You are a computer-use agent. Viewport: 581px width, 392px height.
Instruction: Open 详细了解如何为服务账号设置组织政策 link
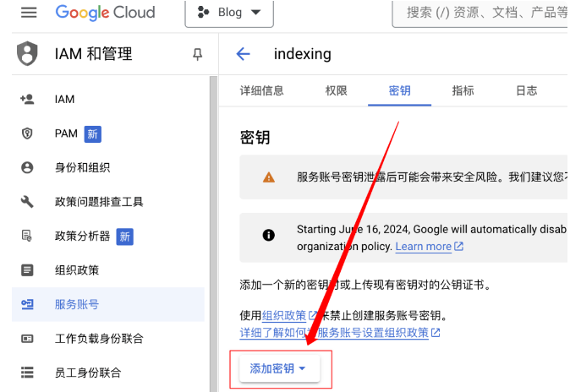(x=334, y=333)
